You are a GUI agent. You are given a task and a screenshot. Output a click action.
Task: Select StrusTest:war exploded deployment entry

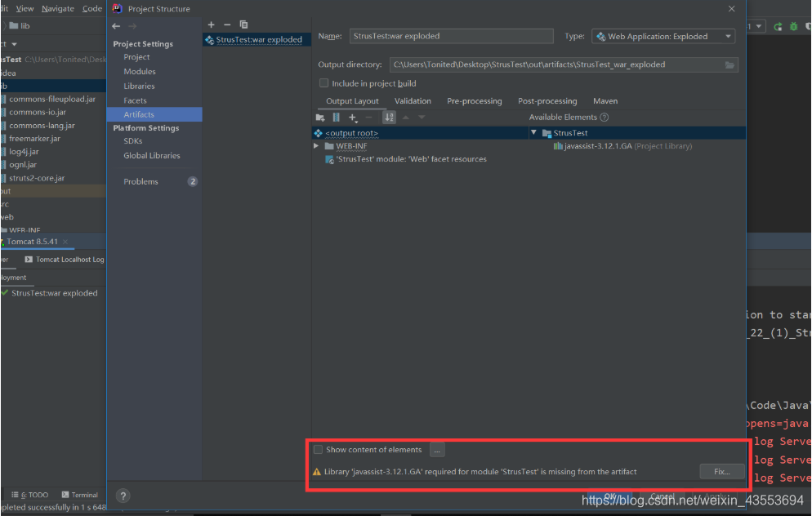pos(54,293)
